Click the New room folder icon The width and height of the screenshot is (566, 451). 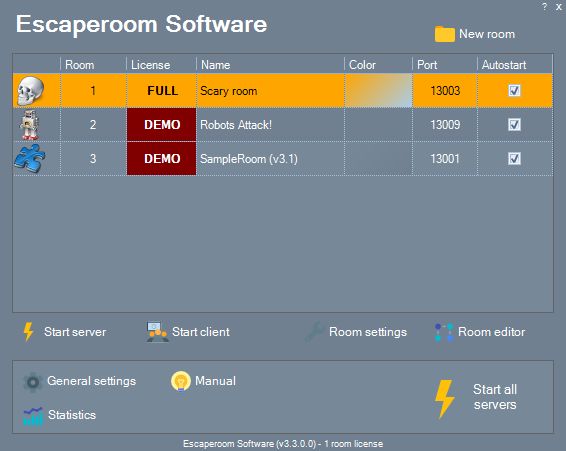click(x=444, y=34)
